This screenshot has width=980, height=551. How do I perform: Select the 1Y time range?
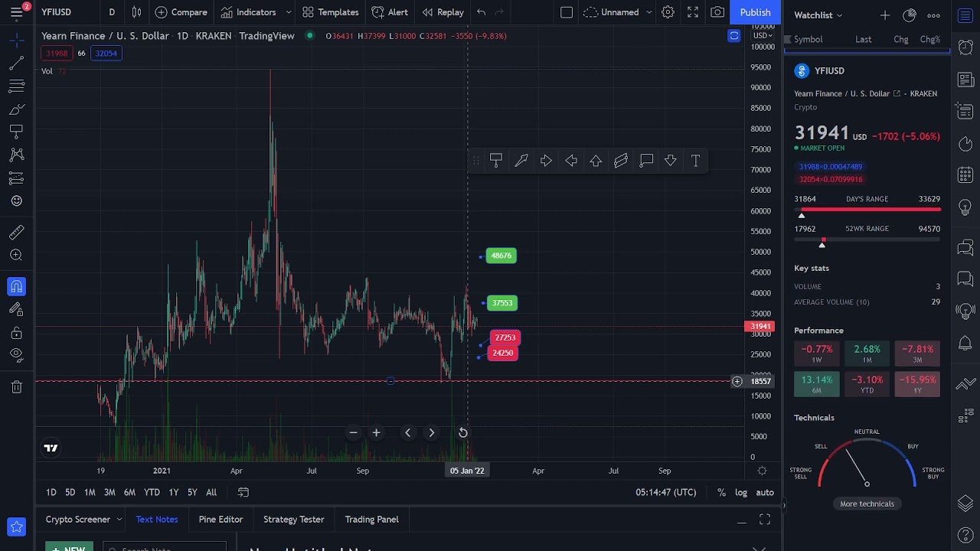(174, 492)
